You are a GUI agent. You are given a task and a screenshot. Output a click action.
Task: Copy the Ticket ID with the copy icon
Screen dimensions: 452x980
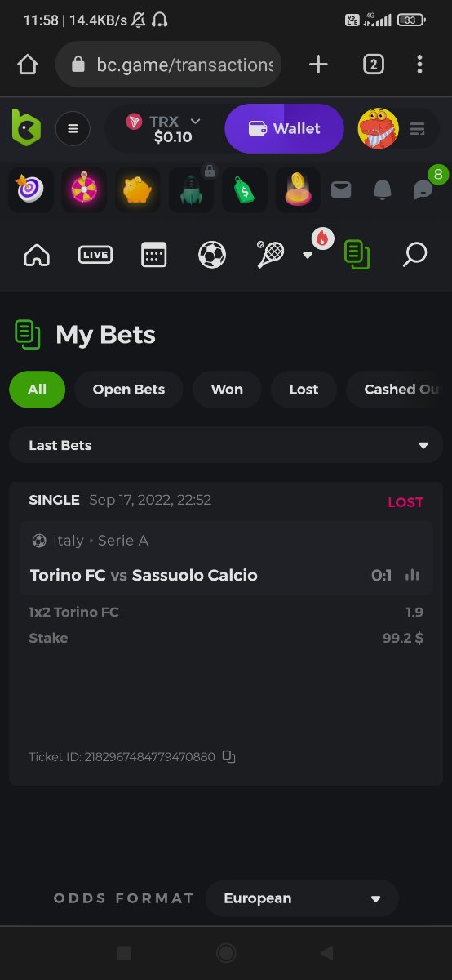[x=229, y=757]
